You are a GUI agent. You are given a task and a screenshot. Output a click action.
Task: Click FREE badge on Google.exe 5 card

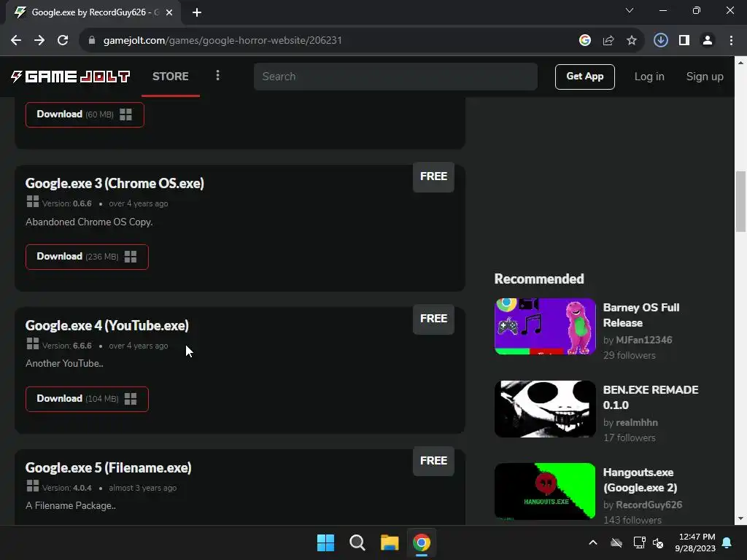pos(433,461)
